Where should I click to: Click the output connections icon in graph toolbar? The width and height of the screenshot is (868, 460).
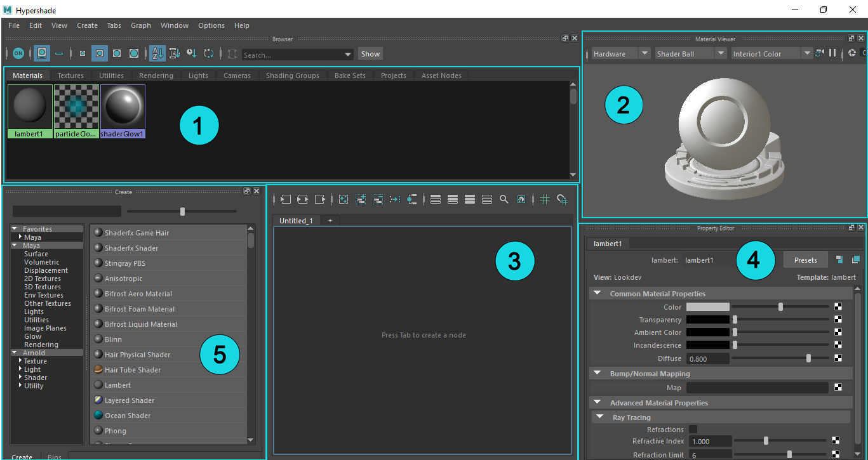coord(319,199)
